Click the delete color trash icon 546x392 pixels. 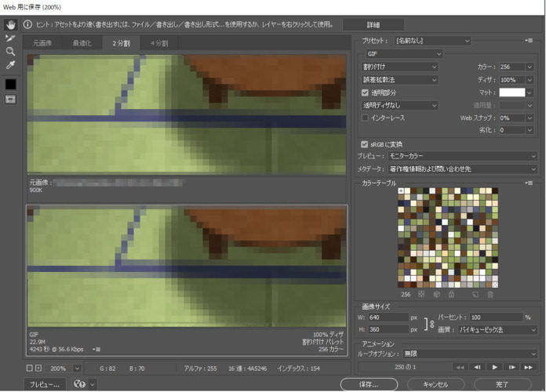tap(490, 295)
